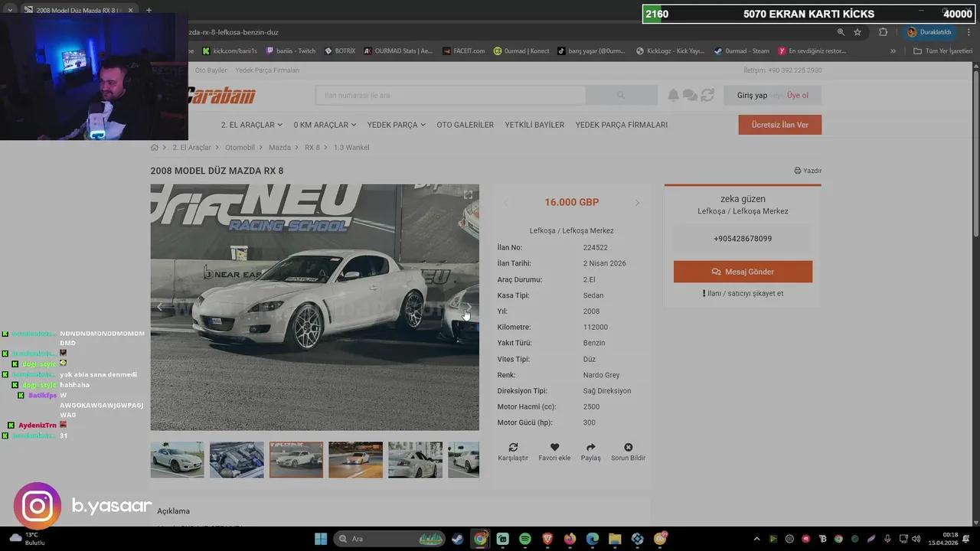Click the Carabam site logo
This screenshot has width=980, height=551.
tap(221, 95)
